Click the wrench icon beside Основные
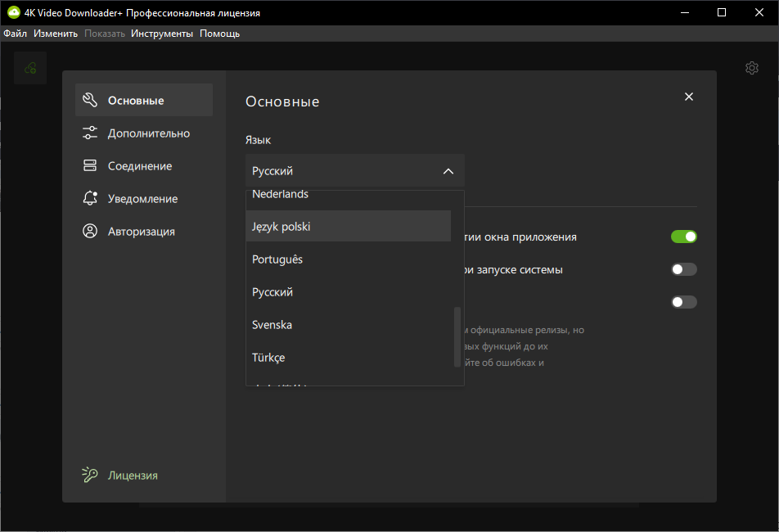The width and height of the screenshot is (779, 532). tap(90, 100)
